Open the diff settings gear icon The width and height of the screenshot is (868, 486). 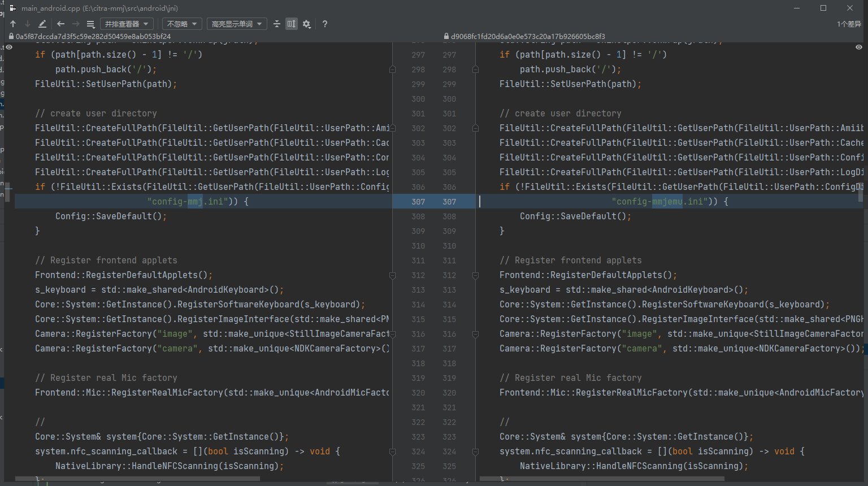click(306, 24)
